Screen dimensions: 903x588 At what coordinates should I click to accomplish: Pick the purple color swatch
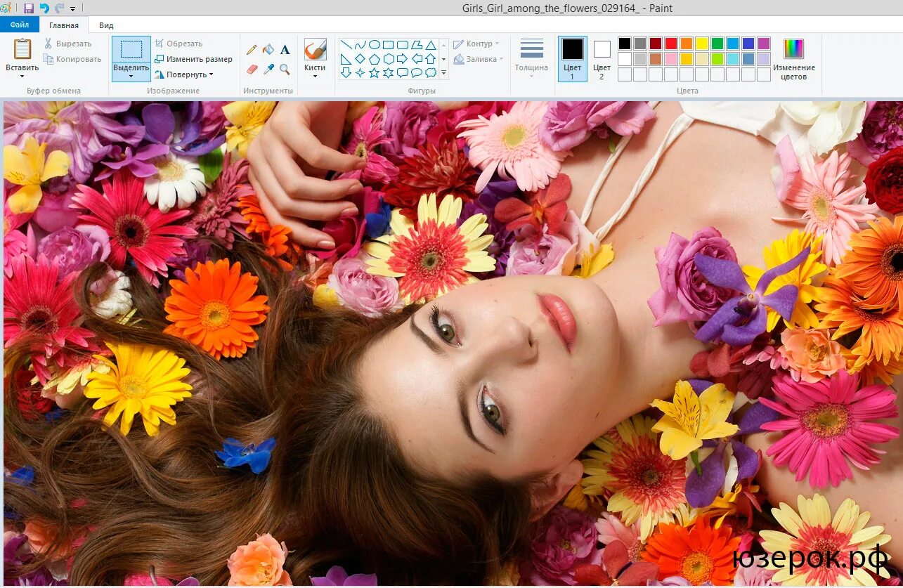click(764, 44)
